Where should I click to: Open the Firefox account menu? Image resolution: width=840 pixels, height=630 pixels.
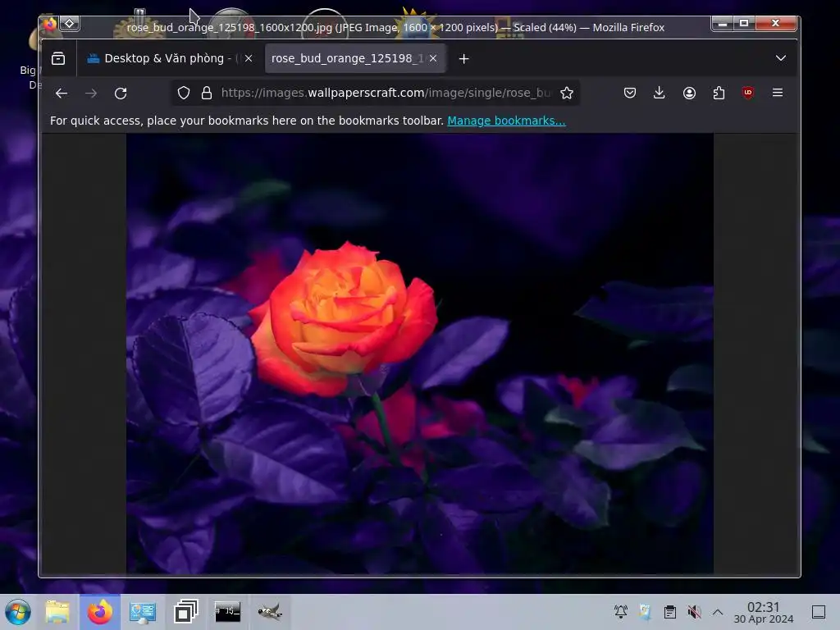tap(689, 94)
